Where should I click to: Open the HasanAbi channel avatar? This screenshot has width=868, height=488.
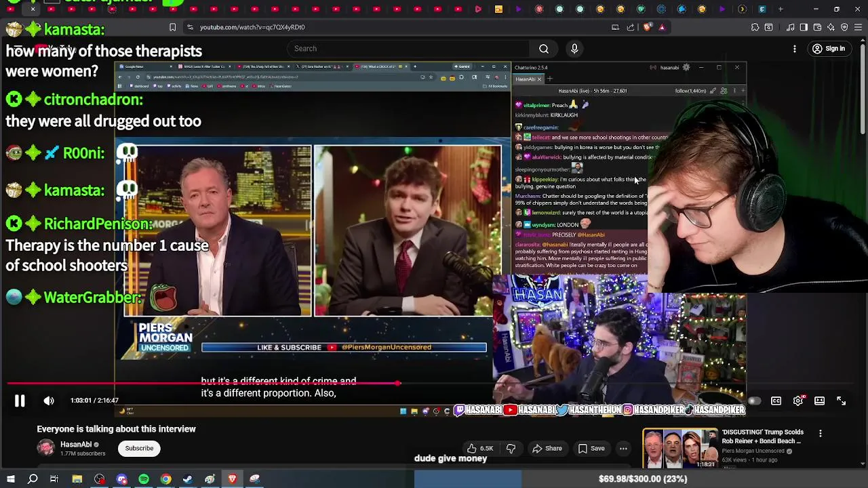click(45, 448)
